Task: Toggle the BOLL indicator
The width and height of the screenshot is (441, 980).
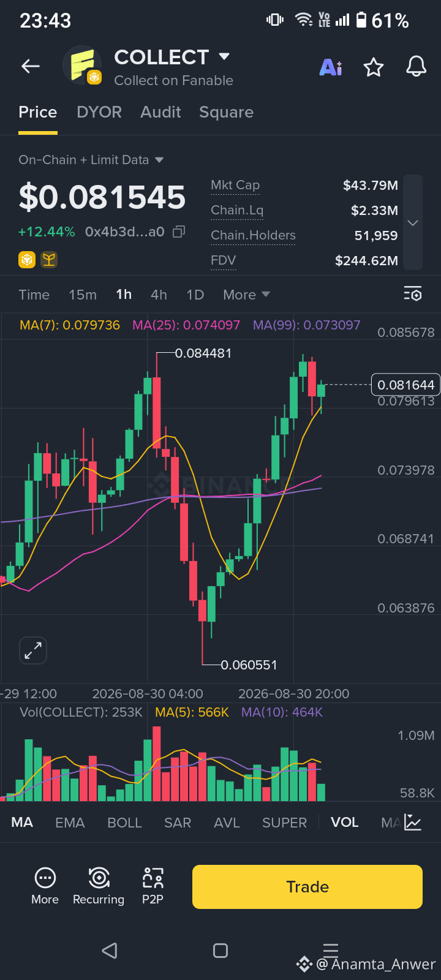Action: tap(124, 823)
